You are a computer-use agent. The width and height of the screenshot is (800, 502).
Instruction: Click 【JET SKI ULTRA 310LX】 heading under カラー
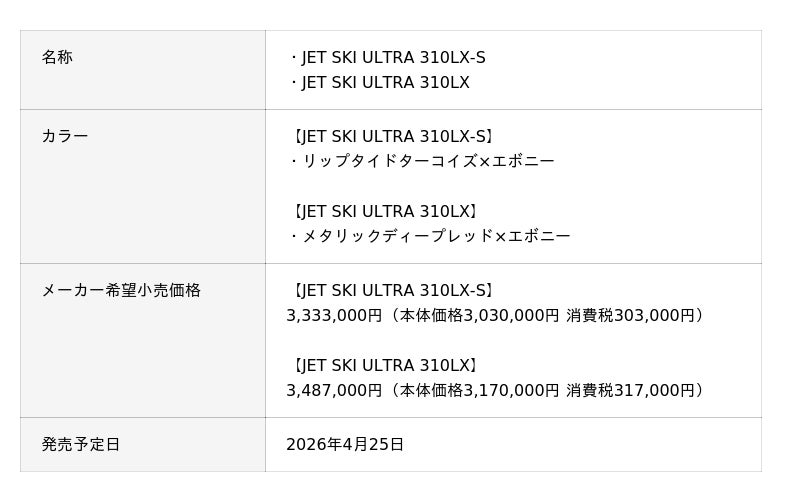[385, 211]
